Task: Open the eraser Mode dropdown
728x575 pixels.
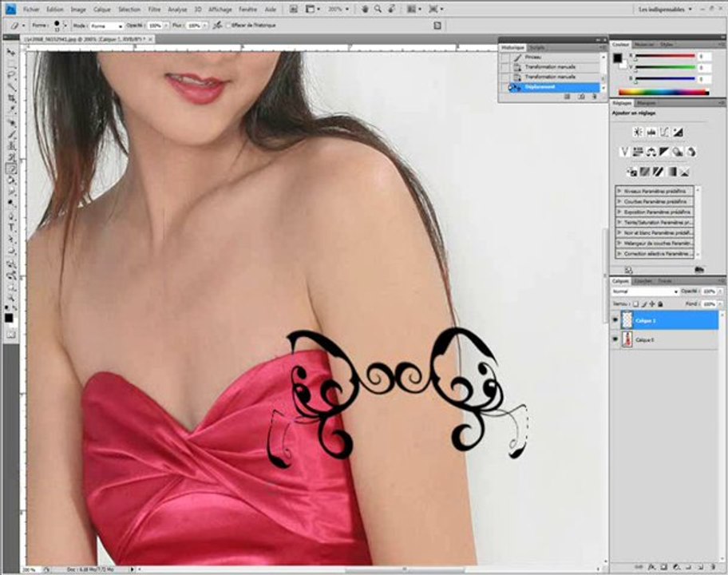Action: point(106,26)
